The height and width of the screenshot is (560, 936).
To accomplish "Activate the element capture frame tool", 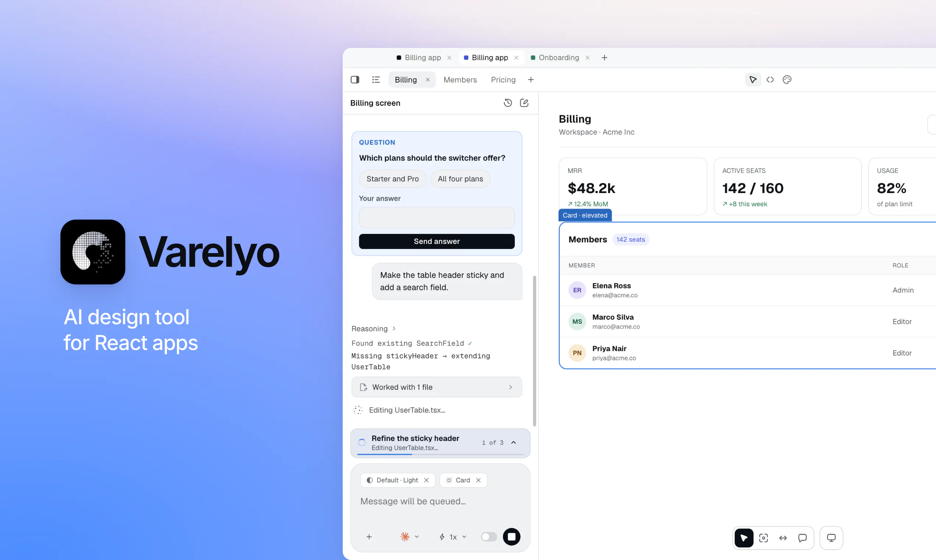I will click(764, 538).
